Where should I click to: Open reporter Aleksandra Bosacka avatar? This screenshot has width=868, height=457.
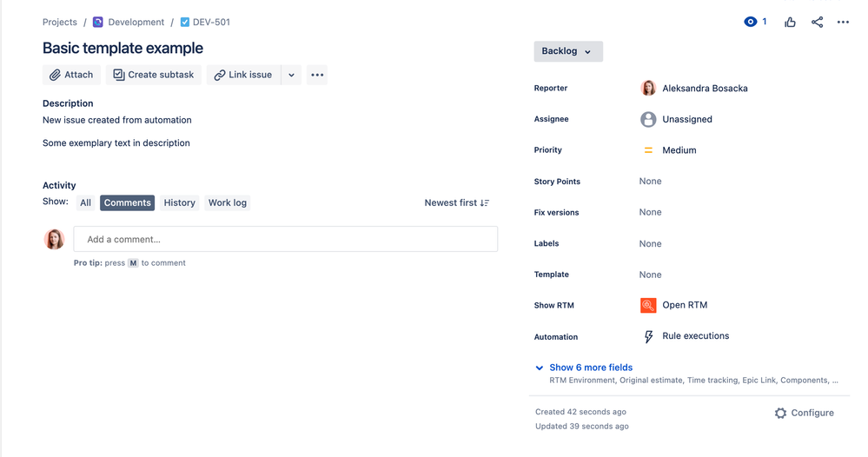pyautogui.click(x=648, y=88)
